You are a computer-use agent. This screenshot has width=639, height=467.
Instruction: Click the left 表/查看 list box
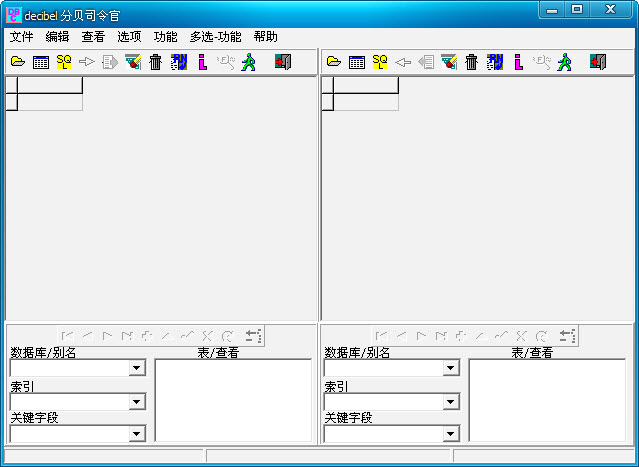[233, 400]
